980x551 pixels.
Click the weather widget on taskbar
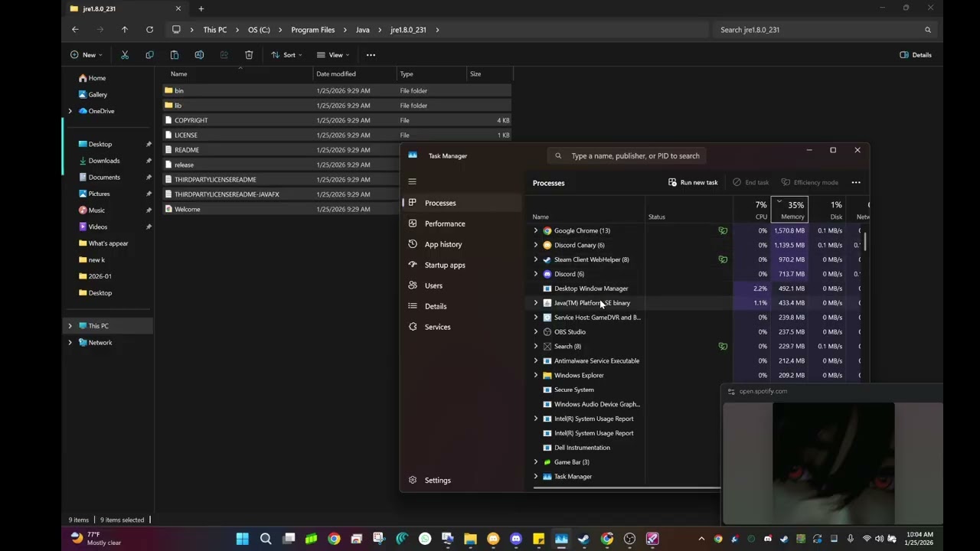[96, 538]
